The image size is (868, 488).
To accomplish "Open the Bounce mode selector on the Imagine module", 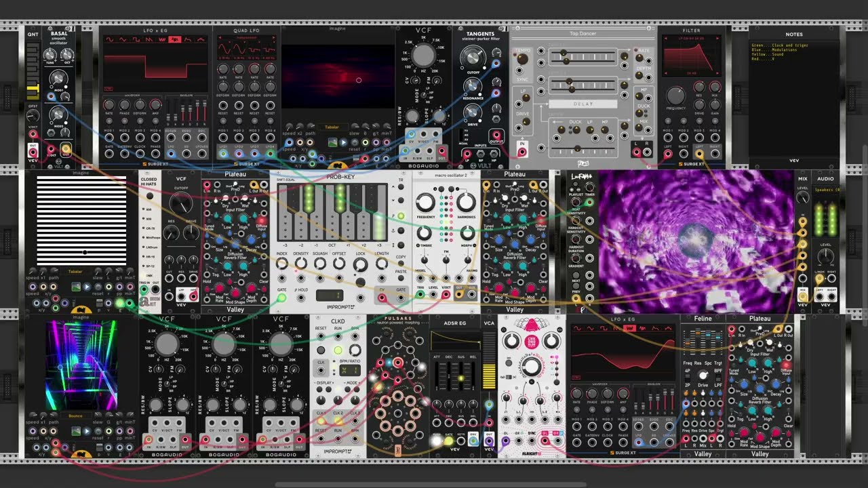I will click(76, 416).
